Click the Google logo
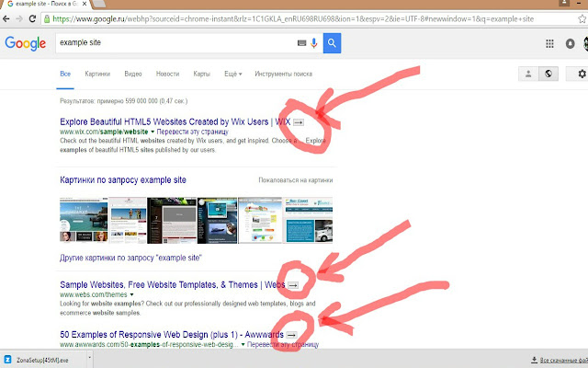The width and height of the screenshot is (588, 368). coord(26,43)
